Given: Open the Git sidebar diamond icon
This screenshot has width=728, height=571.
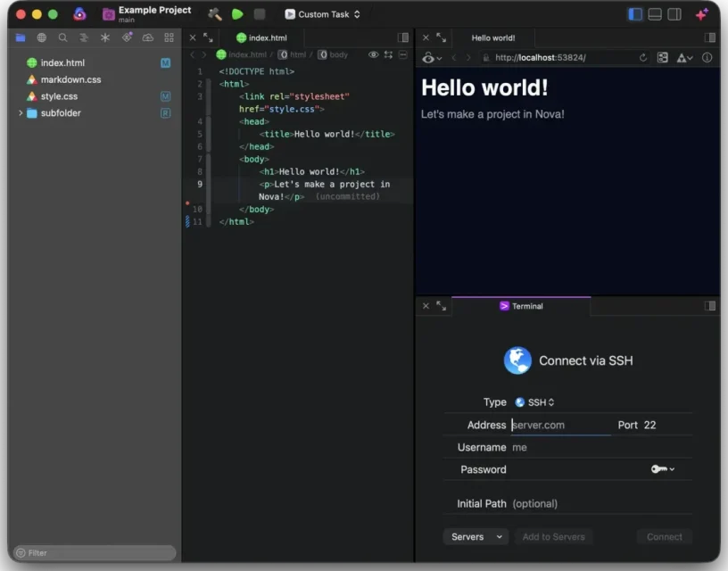Looking at the screenshot, I should pos(127,37).
